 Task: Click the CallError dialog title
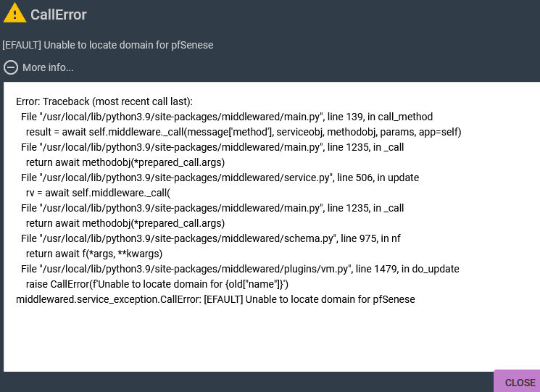(59, 14)
